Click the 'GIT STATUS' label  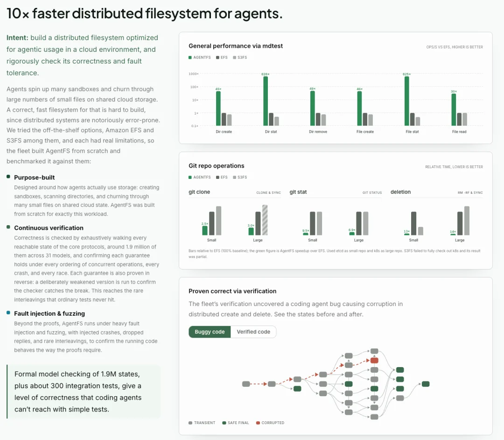[x=372, y=192]
